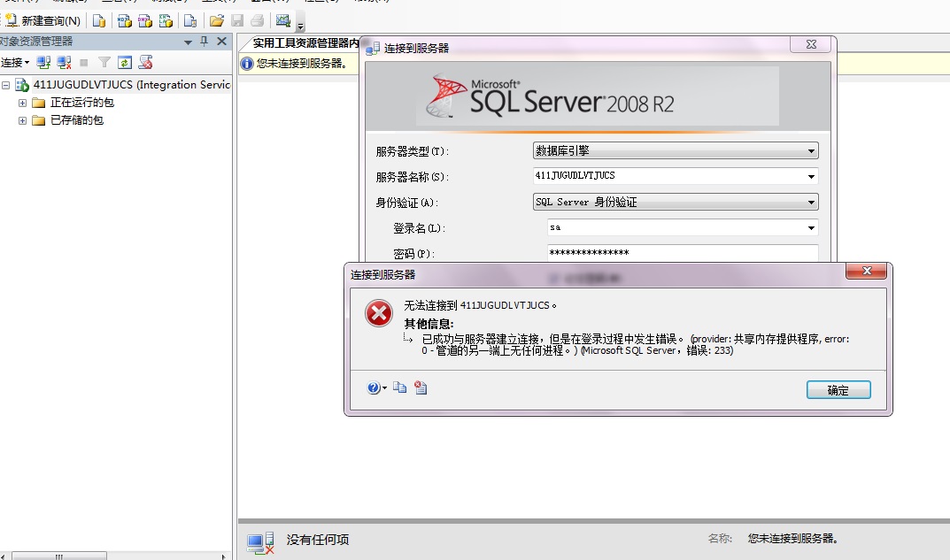
Task: Open the login name (登录名) dropdown arrow
Action: coord(811,228)
